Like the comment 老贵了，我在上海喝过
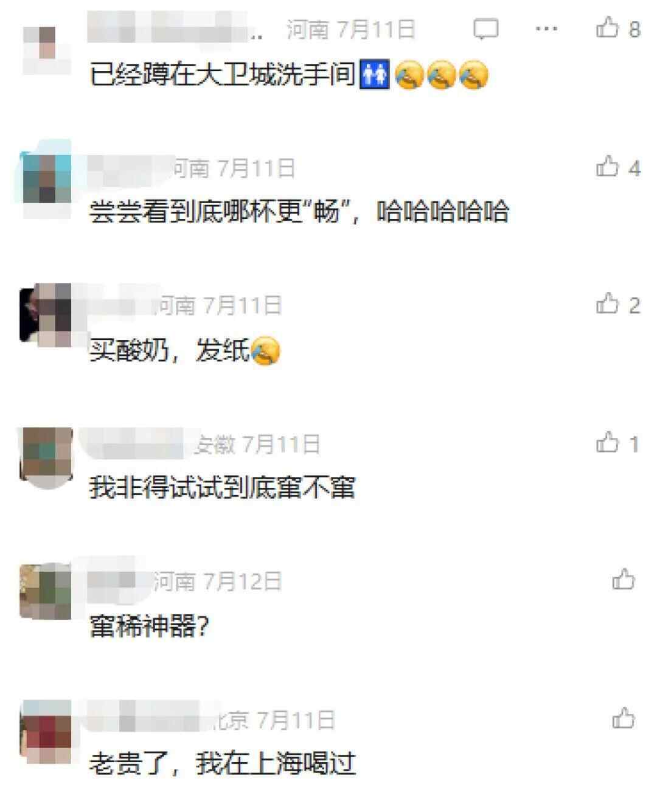 click(624, 718)
